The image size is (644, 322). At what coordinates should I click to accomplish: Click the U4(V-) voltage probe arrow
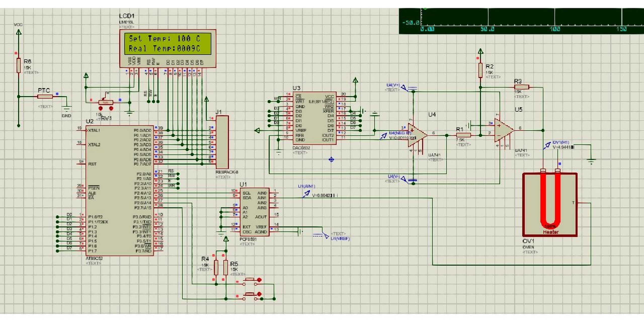404,179
